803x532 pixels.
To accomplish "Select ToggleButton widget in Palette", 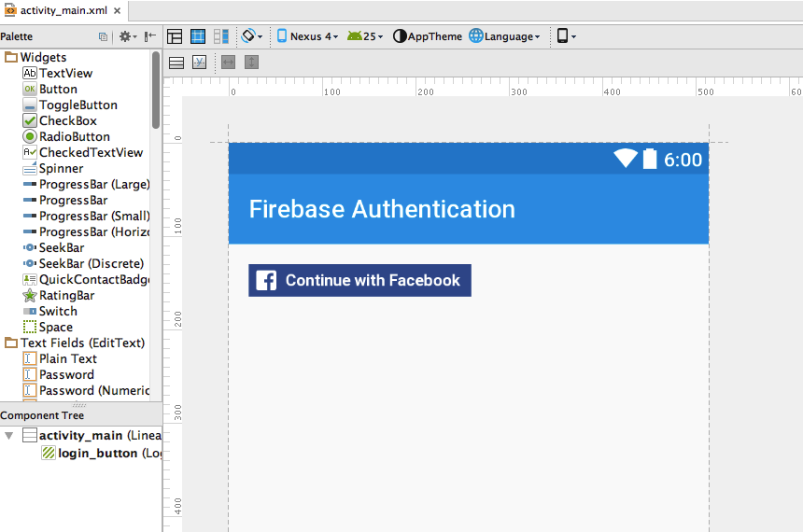I will click(70, 105).
